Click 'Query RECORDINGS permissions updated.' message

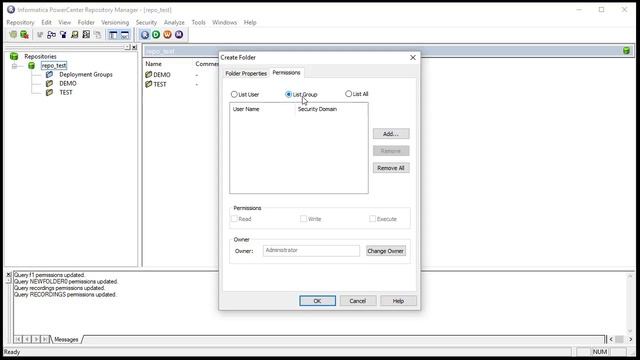[x=65, y=294]
